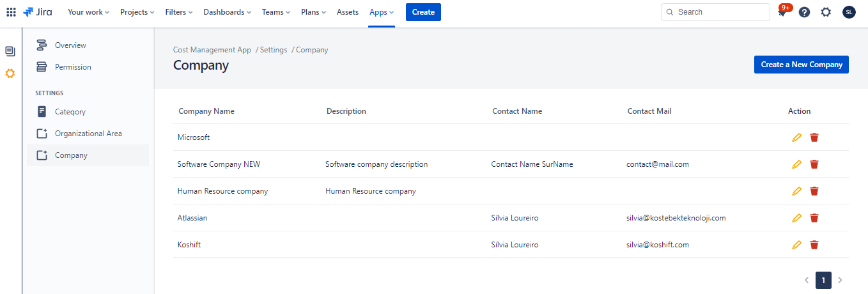Click silvia@koshift.com email cell
The height and width of the screenshot is (294, 868).
(x=658, y=245)
